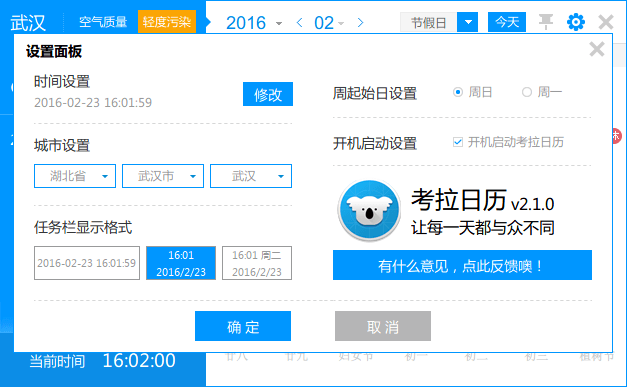Click 确定 to confirm settings
Image resolution: width=627 pixels, height=387 pixels.
[243, 326]
